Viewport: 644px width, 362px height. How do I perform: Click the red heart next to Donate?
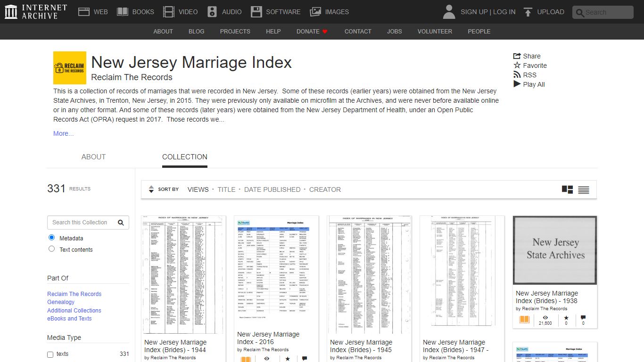325,32
